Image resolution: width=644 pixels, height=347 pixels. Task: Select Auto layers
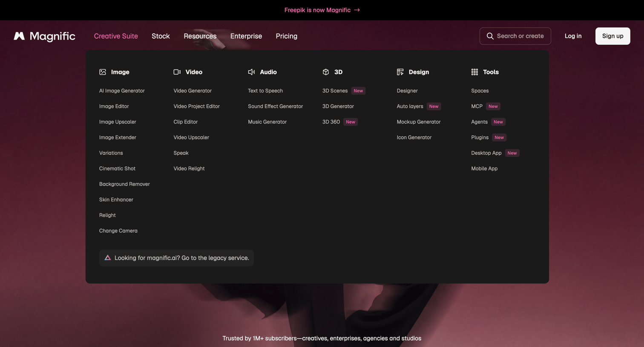tap(410, 106)
